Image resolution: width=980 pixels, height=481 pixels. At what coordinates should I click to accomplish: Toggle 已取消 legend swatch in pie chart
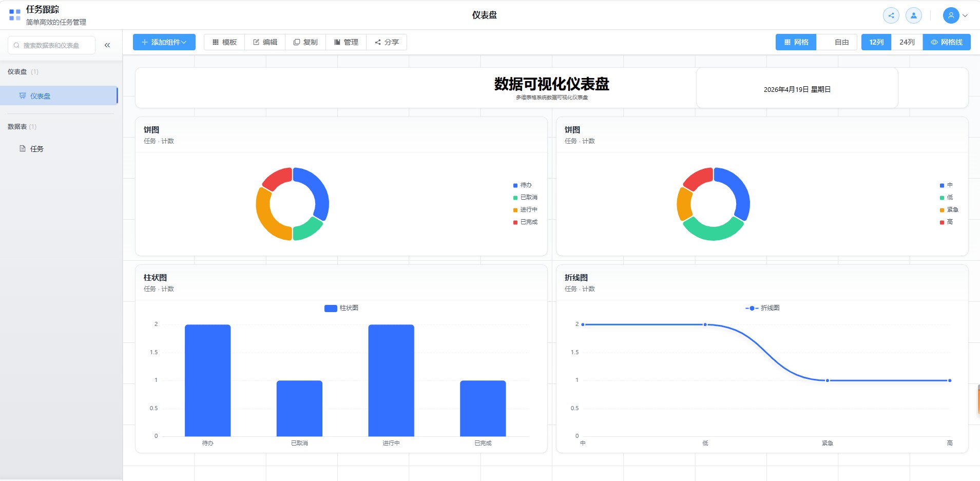pos(515,198)
